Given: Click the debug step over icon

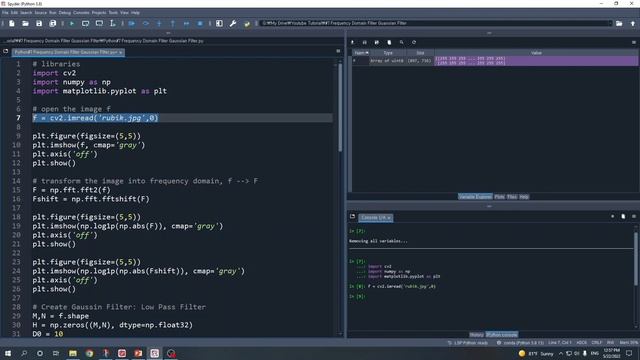Looking at the screenshot, I should 145,24.
